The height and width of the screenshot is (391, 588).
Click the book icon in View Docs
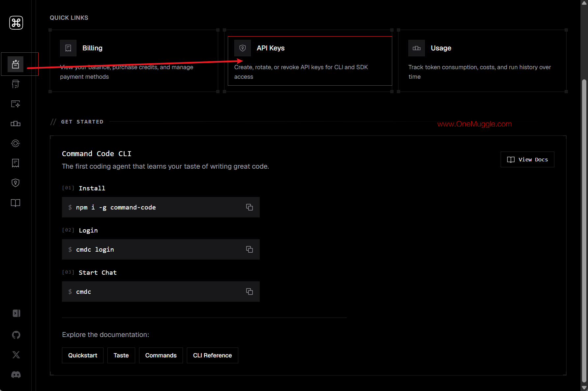511,159
